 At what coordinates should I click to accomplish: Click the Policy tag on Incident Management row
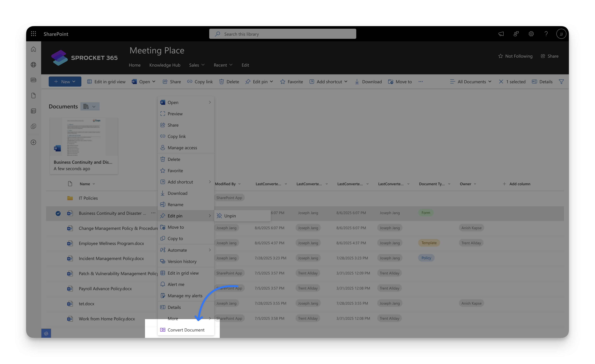tap(426, 258)
